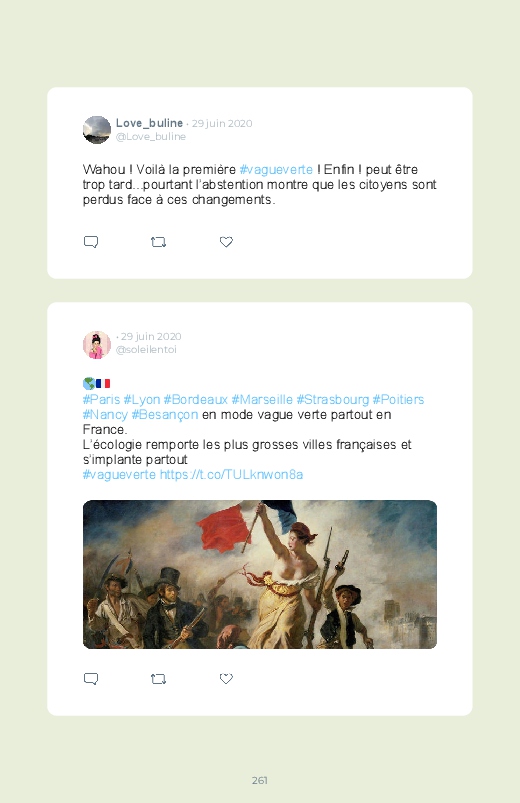Retweet the Love_buline tweet
Image resolution: width=520 pixels, height=803 pixels.
click(158, 242)
